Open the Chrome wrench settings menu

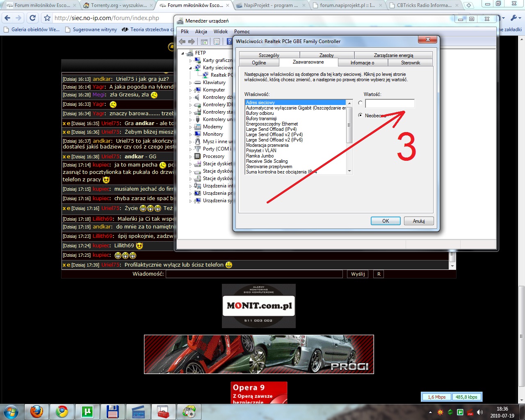point(514,18)
